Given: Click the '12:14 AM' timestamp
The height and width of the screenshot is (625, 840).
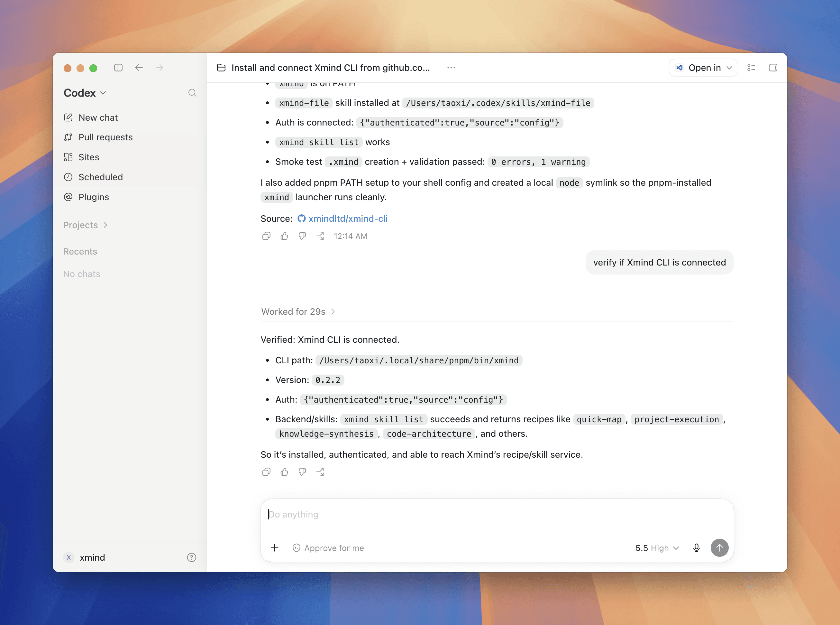Looking at the screenshot, I should click(x=351, y=236).
